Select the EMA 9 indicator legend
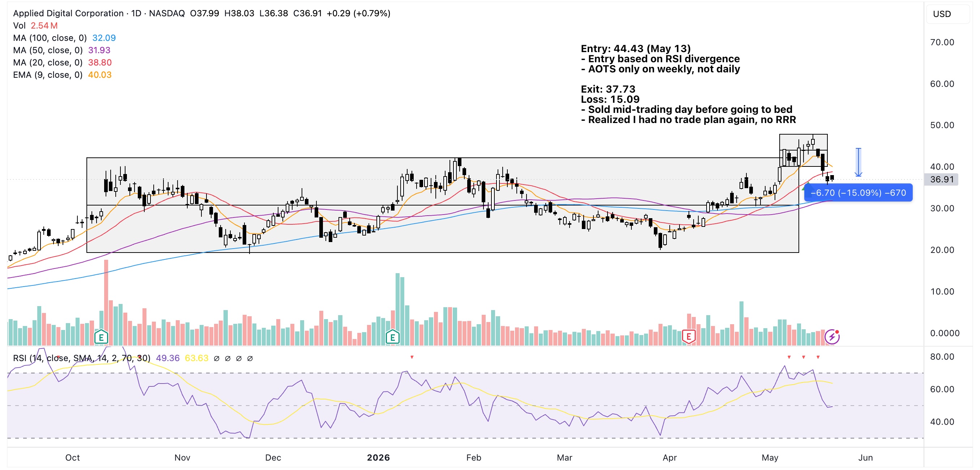The width and height of the screenshot is (980, 470). (63, 75)
